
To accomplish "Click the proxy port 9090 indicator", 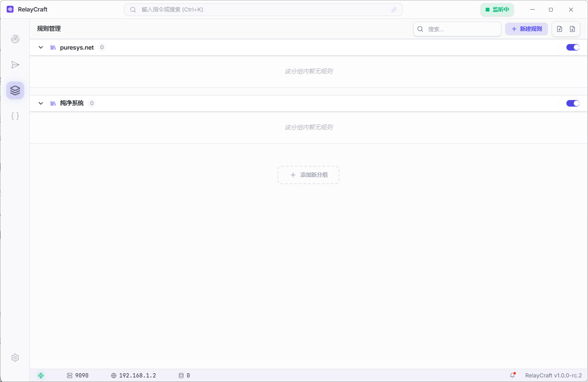I will [x=78, y=376].
